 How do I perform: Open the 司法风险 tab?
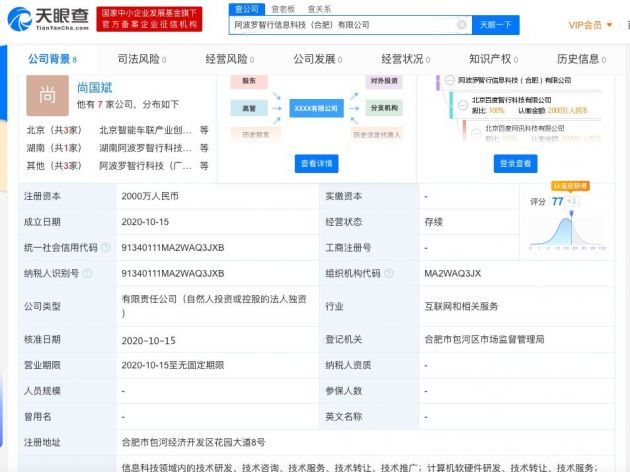pyautogui.click(x=141, y=59)
